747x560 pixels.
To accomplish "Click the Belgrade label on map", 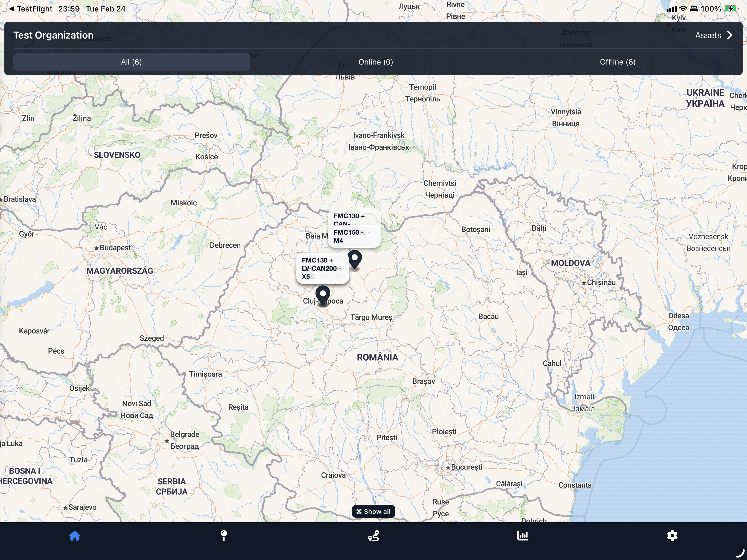I will click(184, 434).
